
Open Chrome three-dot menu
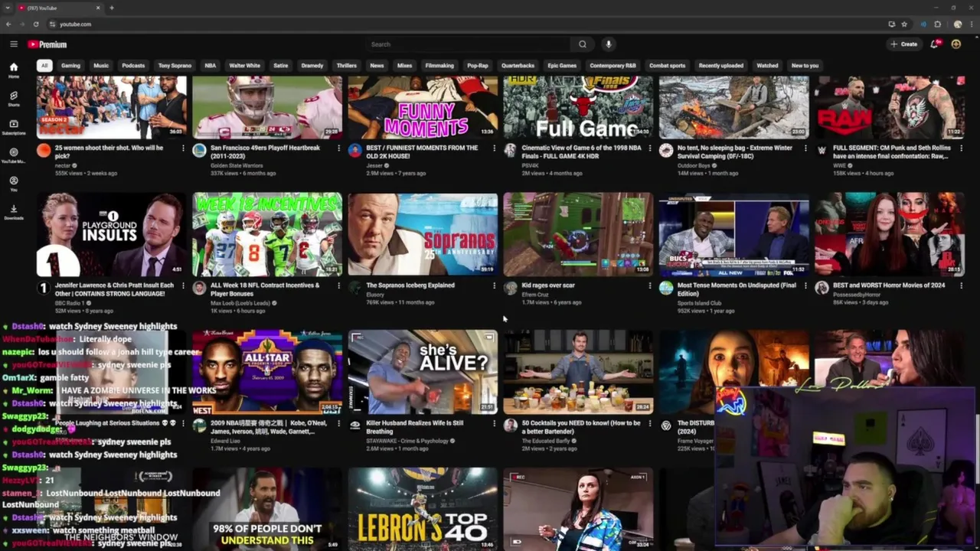(x=972, y=24)
